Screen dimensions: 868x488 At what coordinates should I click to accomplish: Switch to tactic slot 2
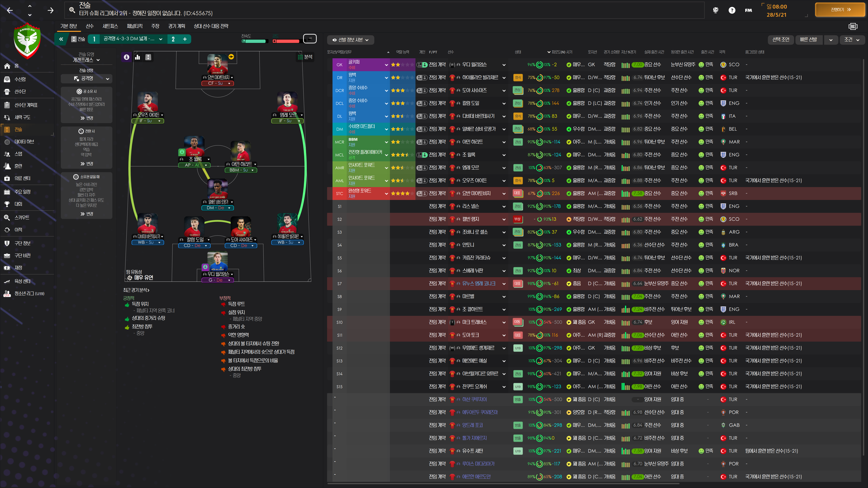(x=173, y=39)
